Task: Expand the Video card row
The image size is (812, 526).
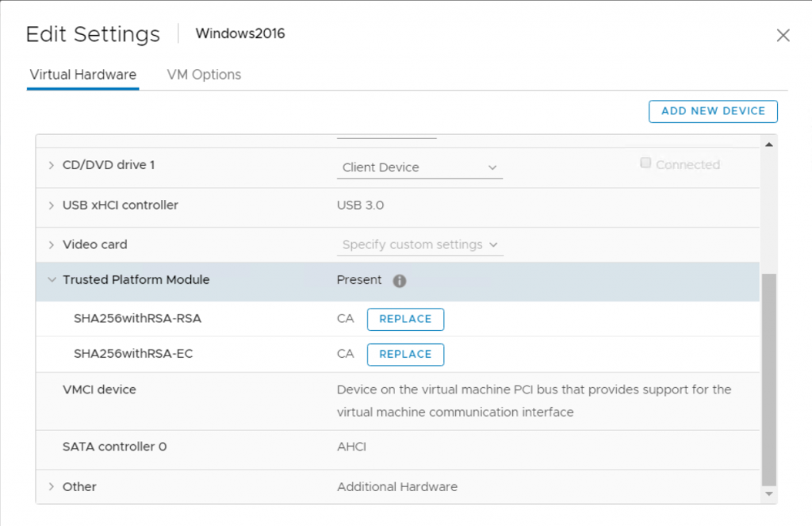Action: pyautogui.click(x=52, y=244)
